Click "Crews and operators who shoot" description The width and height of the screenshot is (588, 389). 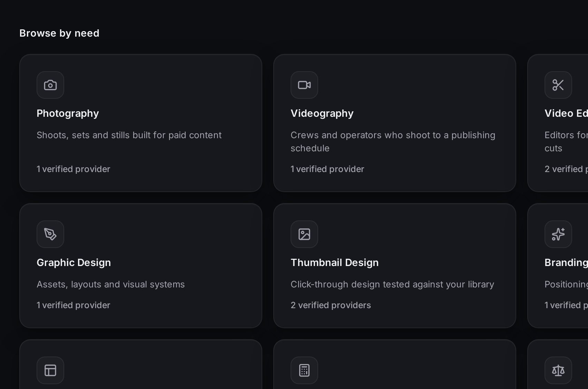point(393,142)
